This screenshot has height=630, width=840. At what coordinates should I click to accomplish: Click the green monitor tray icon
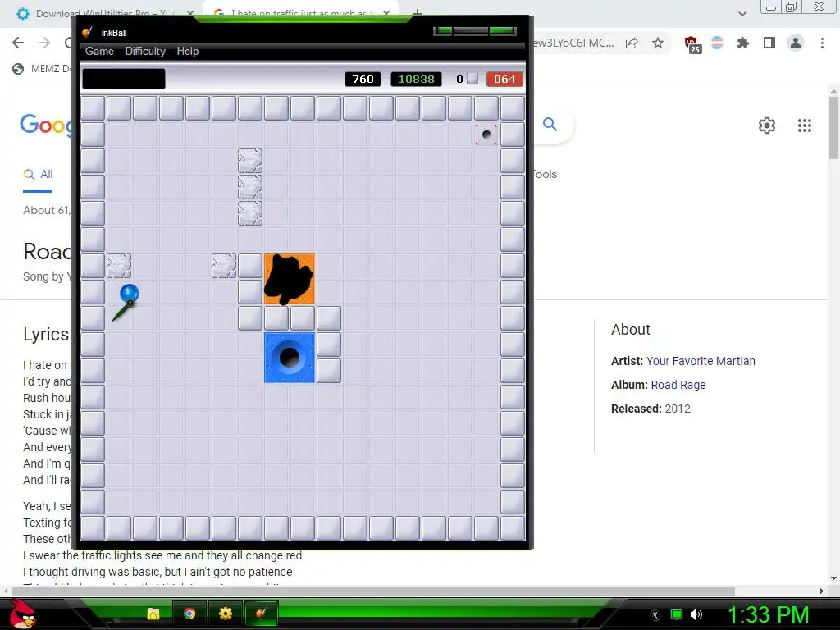(x=677, y=614)
